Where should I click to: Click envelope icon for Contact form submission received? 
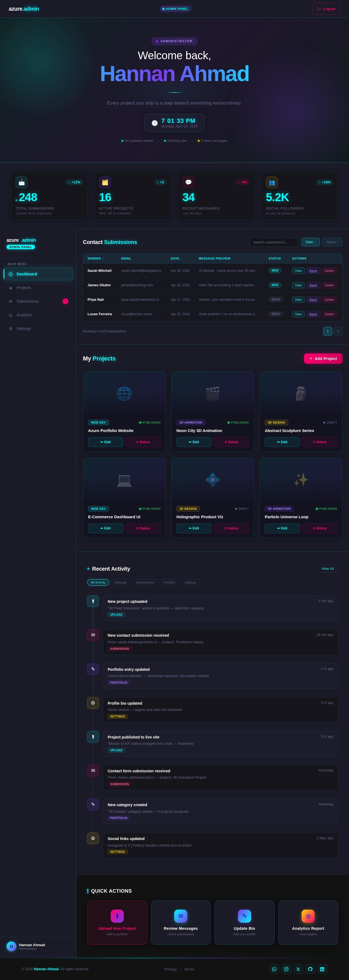tap(93, 771)
